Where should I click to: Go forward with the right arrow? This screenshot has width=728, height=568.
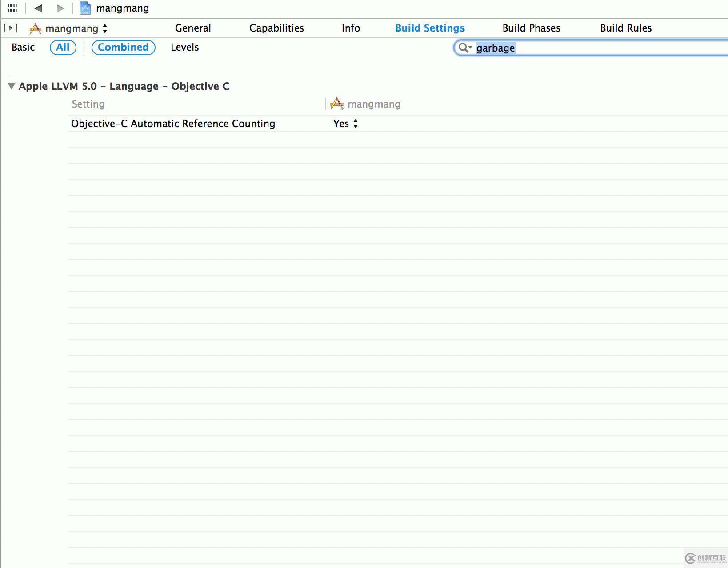(60, 8)
